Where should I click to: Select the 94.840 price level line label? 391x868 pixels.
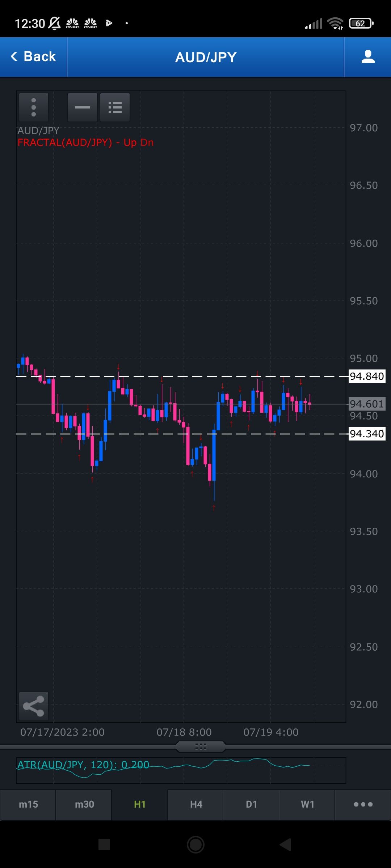(366, 376)
